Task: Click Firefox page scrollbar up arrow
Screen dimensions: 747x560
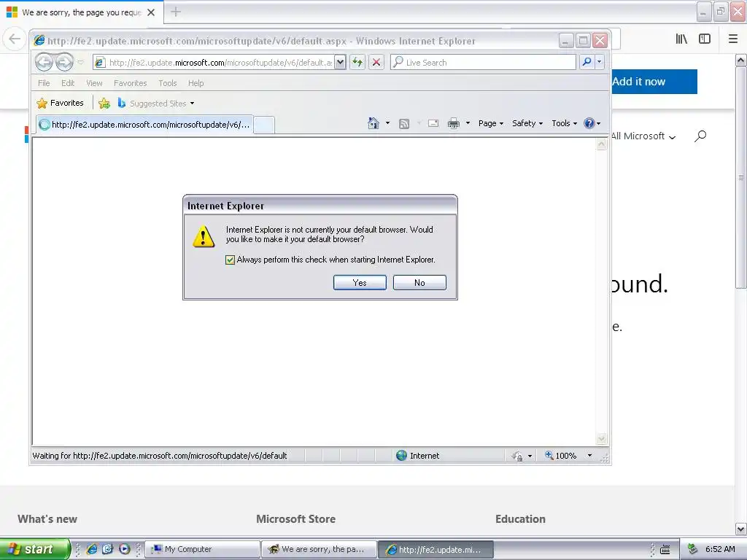Action: click(x=741, y=60)
